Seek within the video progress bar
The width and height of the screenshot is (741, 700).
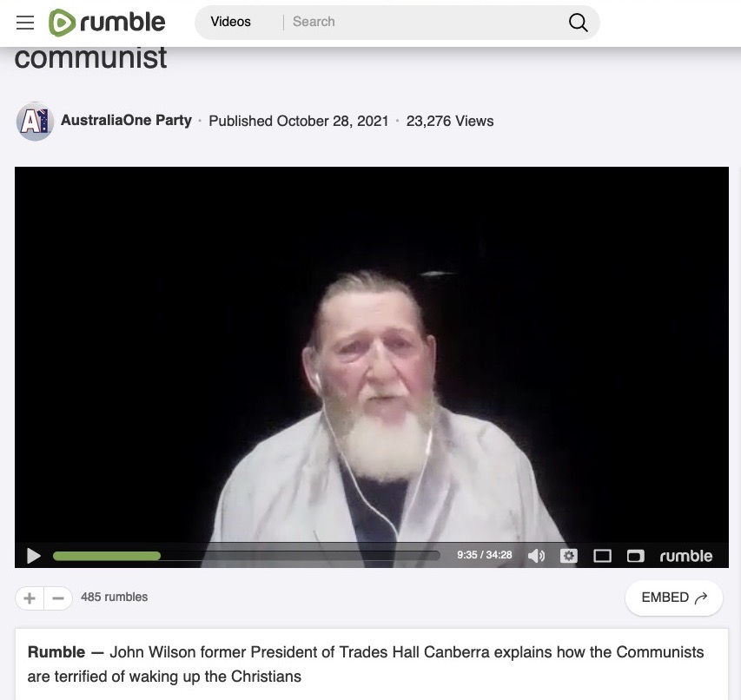(246, 556)
